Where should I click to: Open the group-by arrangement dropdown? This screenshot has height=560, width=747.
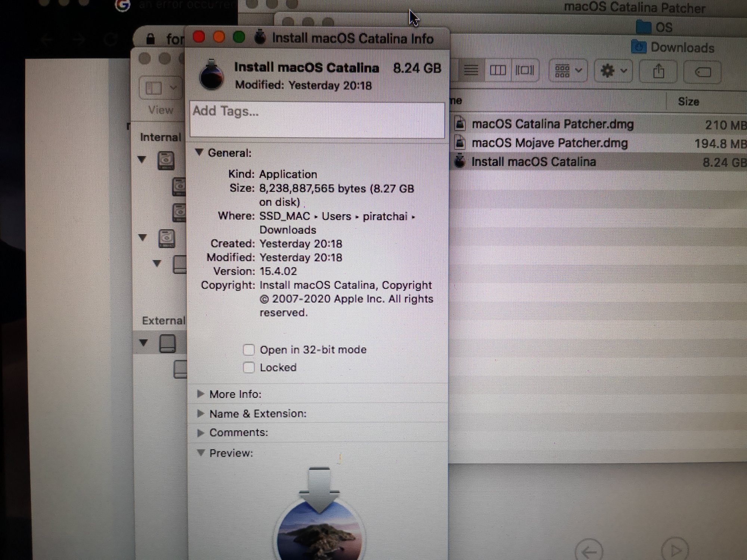coord(568,70)
